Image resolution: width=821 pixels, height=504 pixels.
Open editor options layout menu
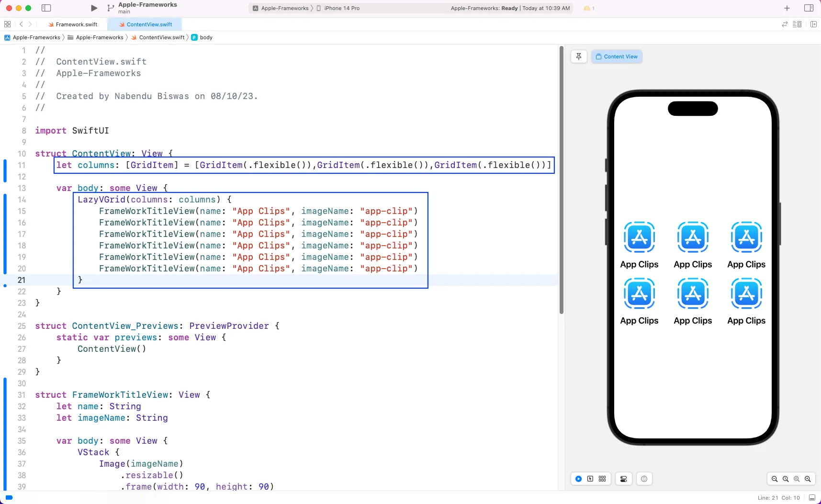pyautogui.click(x=797, y=24)
